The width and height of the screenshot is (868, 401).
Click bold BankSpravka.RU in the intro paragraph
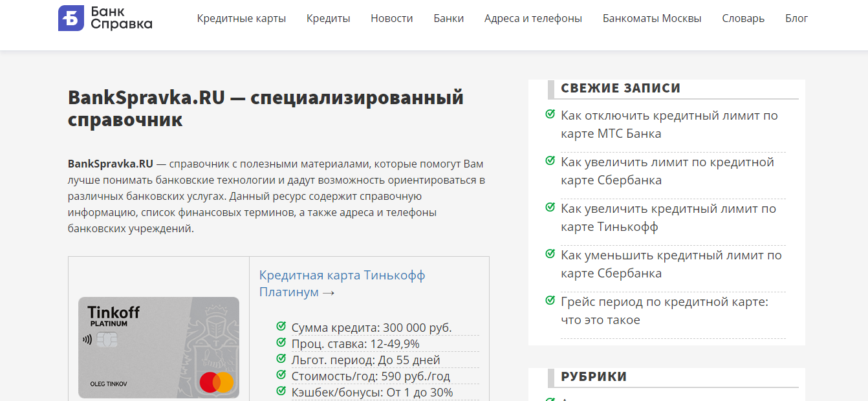click(111, 164)
